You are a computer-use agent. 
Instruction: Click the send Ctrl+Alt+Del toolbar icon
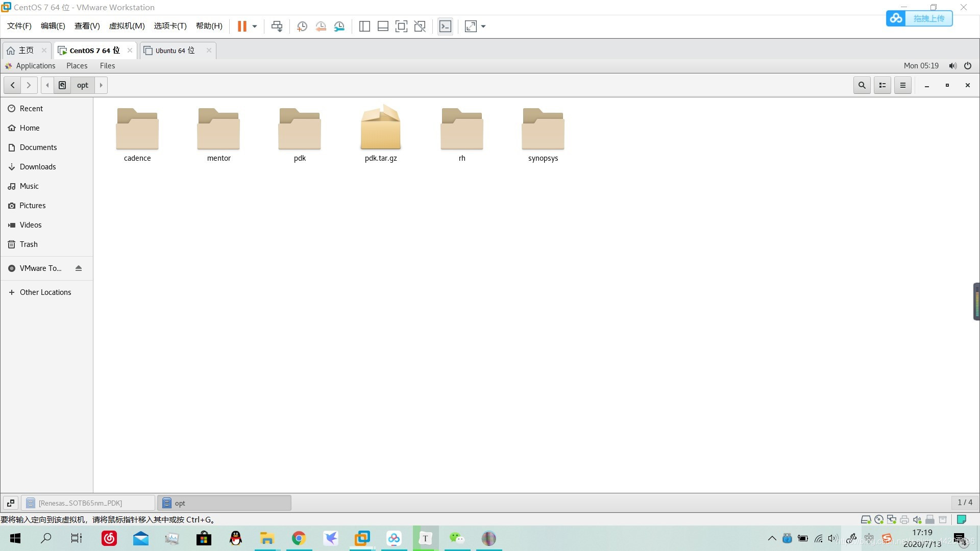click(x=277, y=27)
